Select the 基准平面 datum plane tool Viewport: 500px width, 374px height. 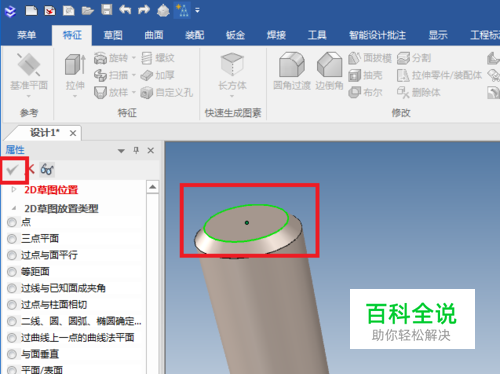29,72
